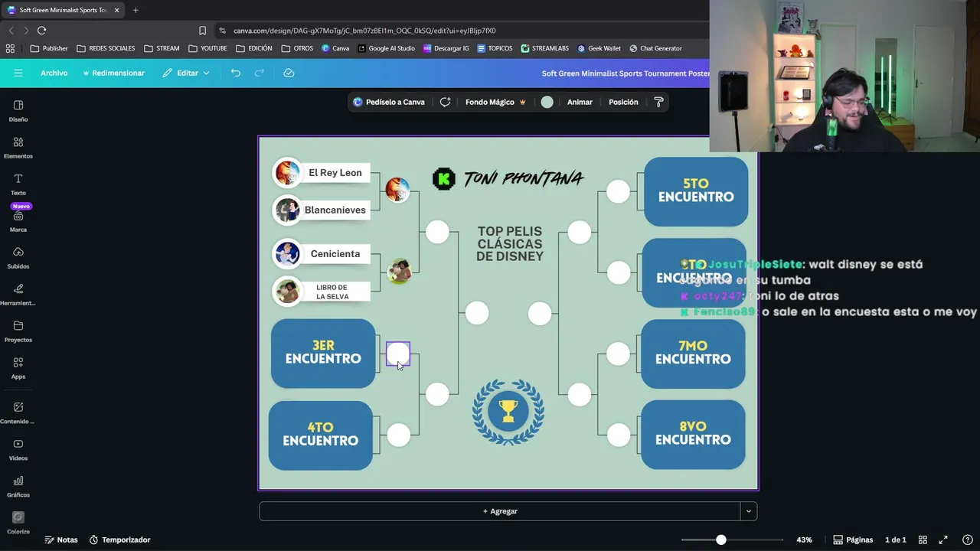Open the Canva bookmark
The width and height of the screenshot is (980, 551).
pos(335,48)
